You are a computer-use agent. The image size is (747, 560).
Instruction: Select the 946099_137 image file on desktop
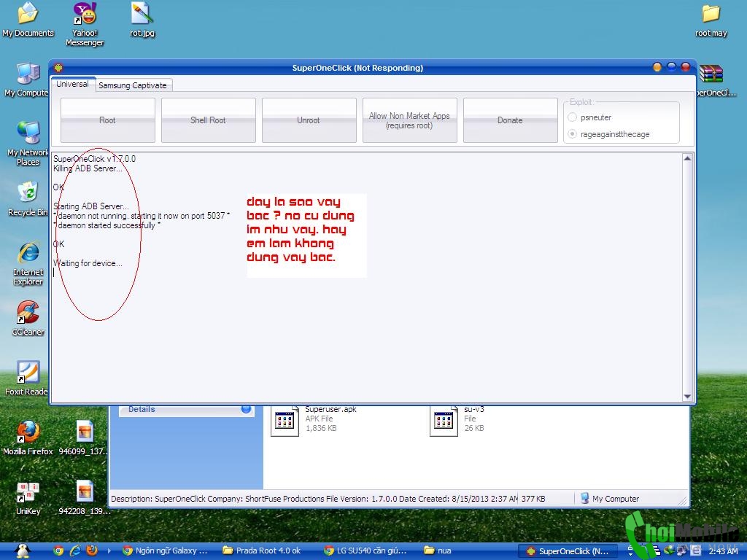[x=85, y=437]
